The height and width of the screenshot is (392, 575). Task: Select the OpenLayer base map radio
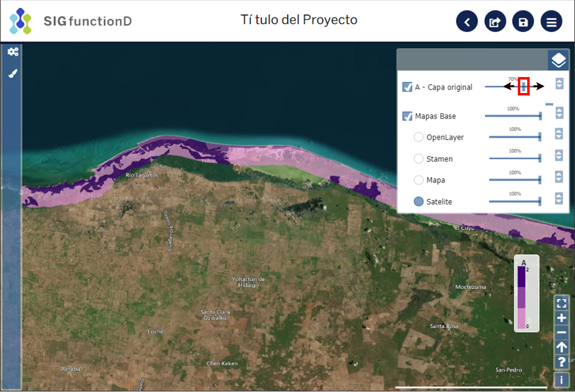pyautogui.click(x=419, y=137)
